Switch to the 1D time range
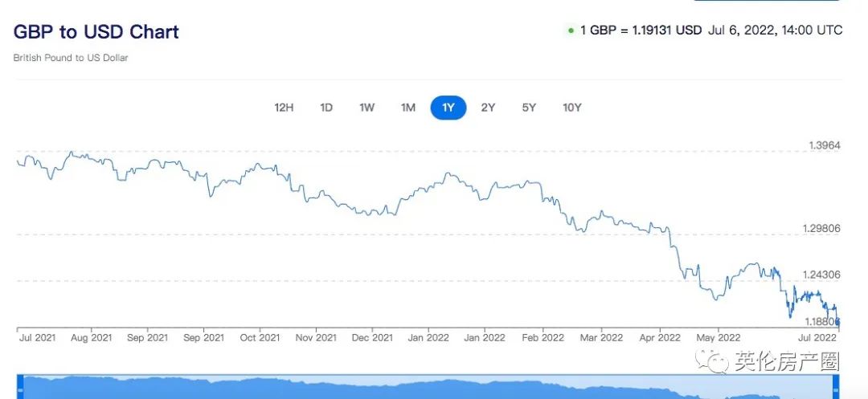868x399 pixels. (326, 108)
